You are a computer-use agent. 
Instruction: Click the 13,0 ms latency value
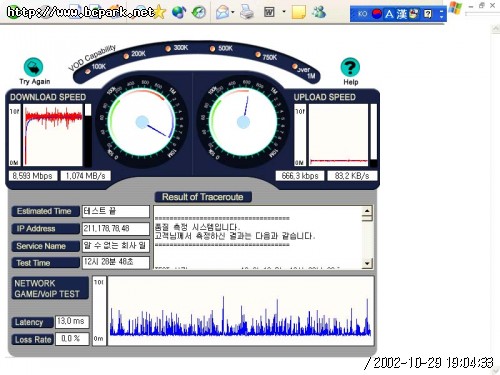pyautogui.click(x=72, y=322)
